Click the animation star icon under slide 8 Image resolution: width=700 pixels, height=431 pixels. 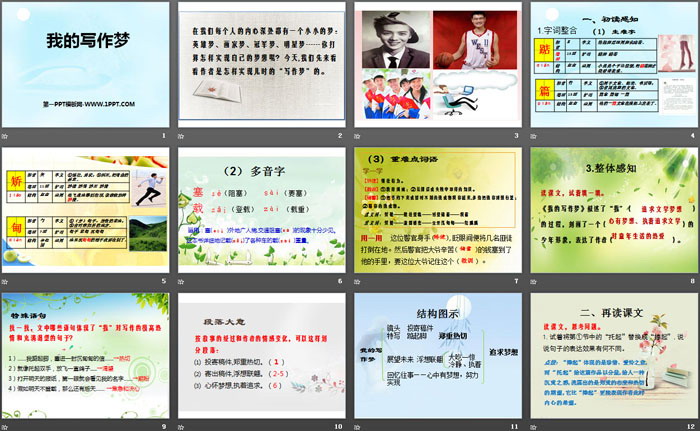click(x=533, y=281)
